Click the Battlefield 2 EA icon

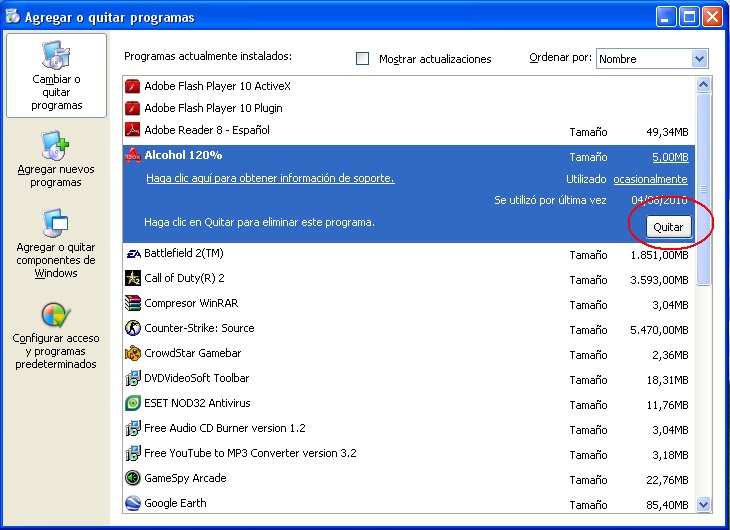tap(133, 253)
